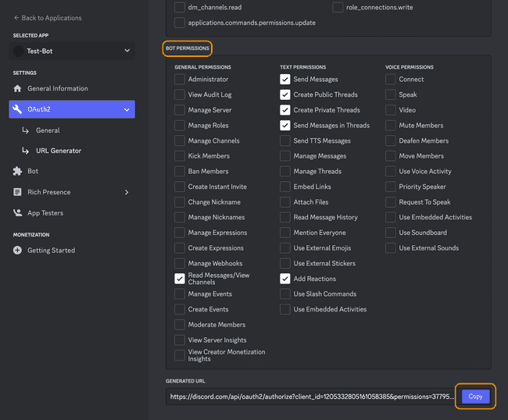
Task: Click the App Testers person icon
Action: pyautogui.click(x=17, y=213)
